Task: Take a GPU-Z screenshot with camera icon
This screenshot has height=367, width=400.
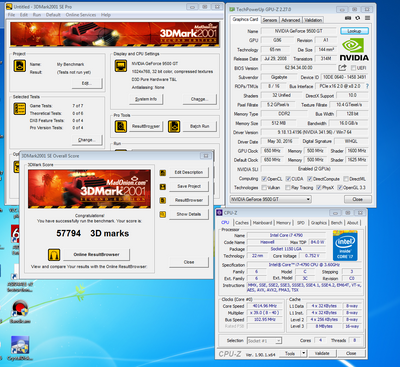Action: click(x=348, y=18)
